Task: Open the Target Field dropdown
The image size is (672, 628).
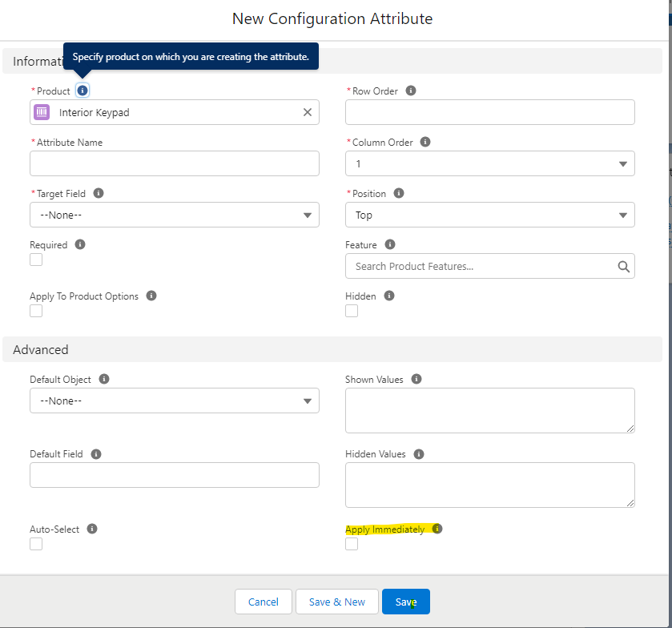Action: coord(174,215)
